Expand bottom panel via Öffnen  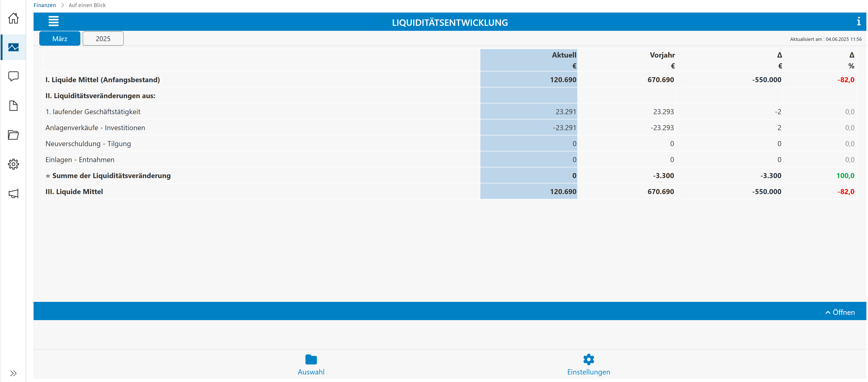click(x=840, y=312)
